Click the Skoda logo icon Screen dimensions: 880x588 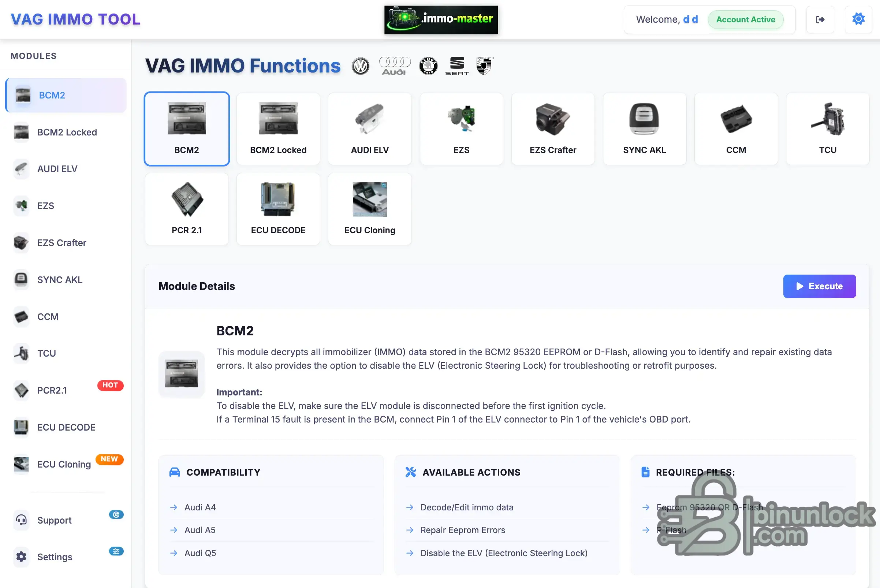point(428,65)
